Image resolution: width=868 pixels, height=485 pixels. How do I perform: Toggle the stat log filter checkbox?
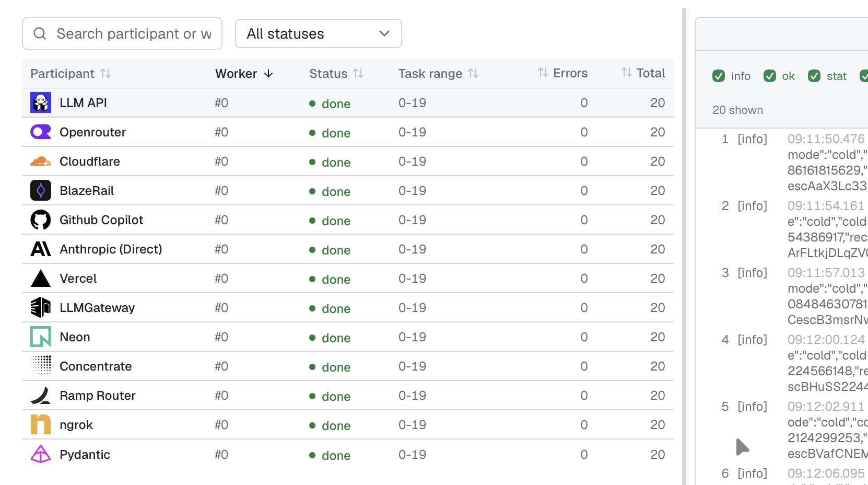[x=814, y=76]
